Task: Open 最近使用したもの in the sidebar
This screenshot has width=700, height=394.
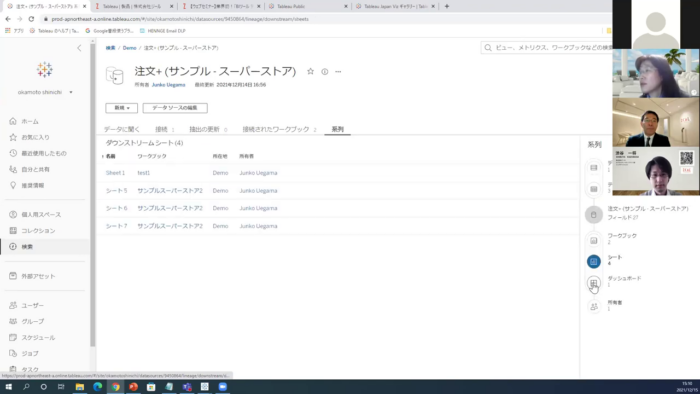Action: [44, 153]
